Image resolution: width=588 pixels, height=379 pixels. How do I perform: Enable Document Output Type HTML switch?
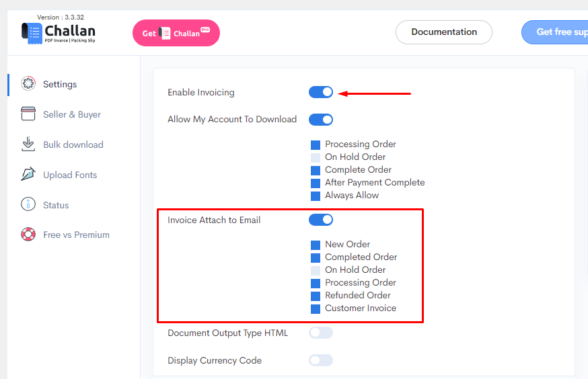pyautogui.click(x=321, y=333)
